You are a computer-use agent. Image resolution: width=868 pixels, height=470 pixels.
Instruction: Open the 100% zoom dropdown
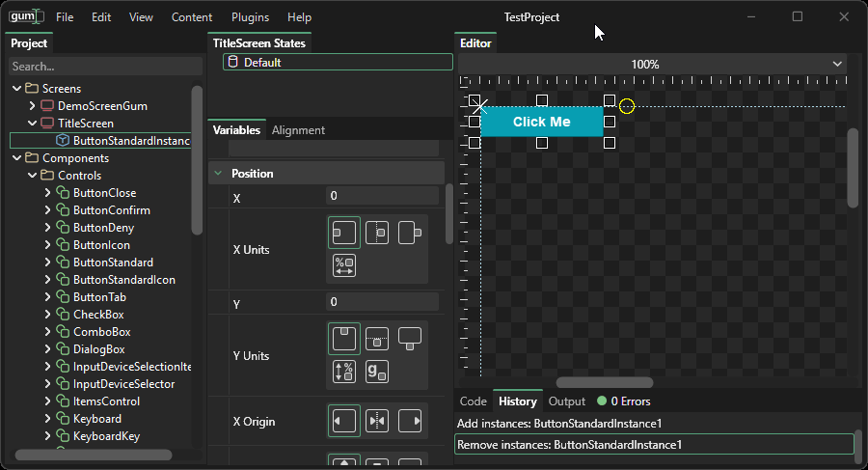click(x=836, y=65)
